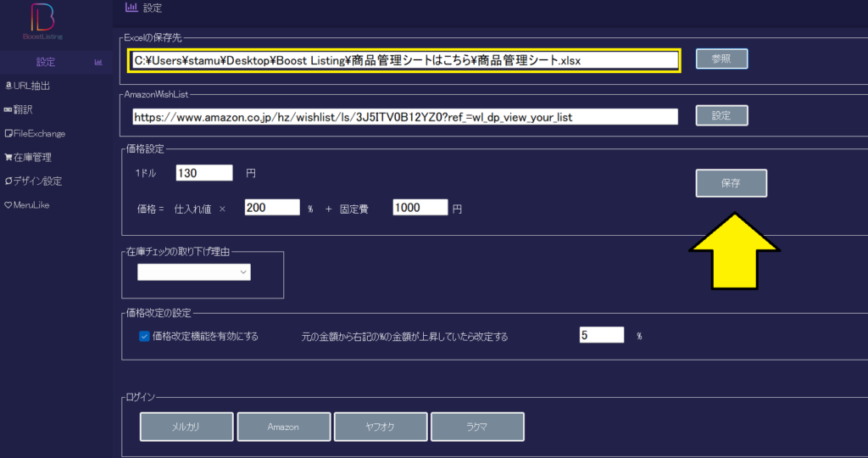Click the translation icon beside 翻訳
This screenshot has height=458, width=868.
8,109
